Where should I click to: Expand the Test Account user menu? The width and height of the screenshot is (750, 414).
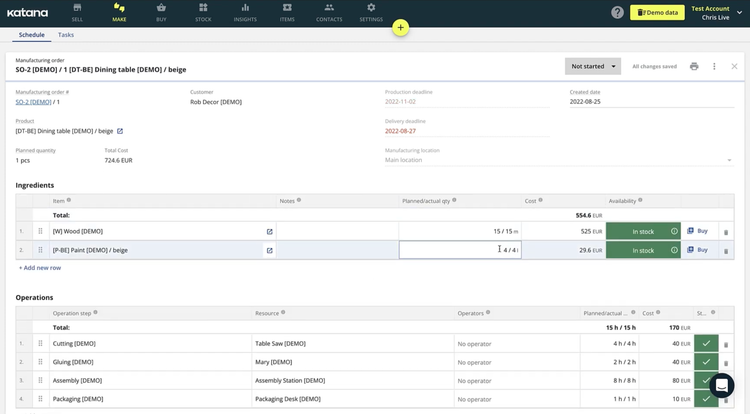point(739,12)
